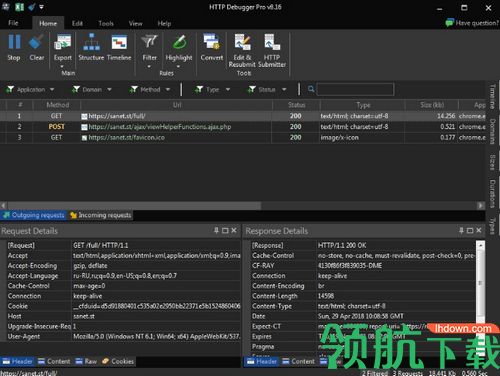This screenshot has width=500, height=376.
Task: Sort by the Size (kb) column header
Action: [432, 105]
